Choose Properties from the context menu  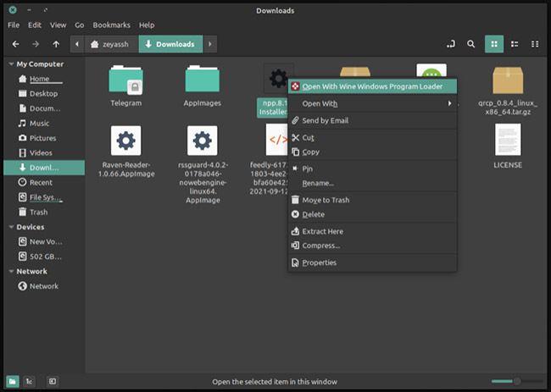pos(372,262)
